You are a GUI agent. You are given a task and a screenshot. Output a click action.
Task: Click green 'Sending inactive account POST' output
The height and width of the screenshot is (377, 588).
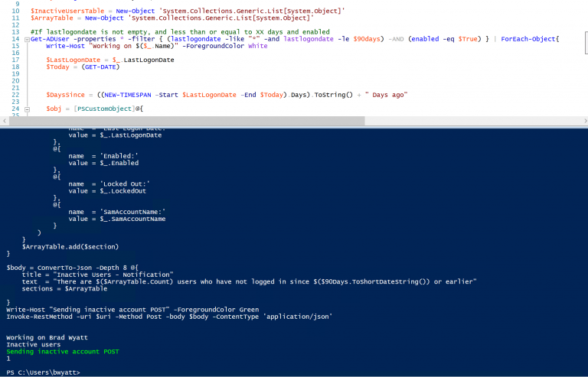(x=63, y=352)
